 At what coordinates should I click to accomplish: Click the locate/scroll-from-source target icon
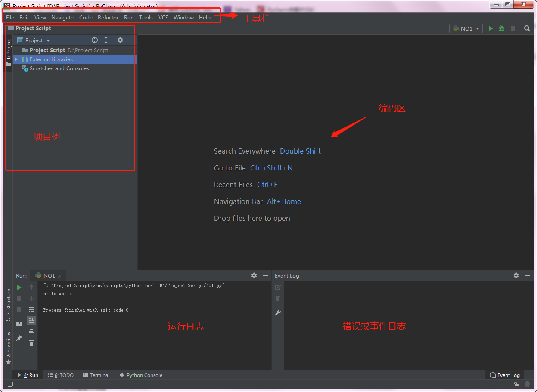(95, 40)
